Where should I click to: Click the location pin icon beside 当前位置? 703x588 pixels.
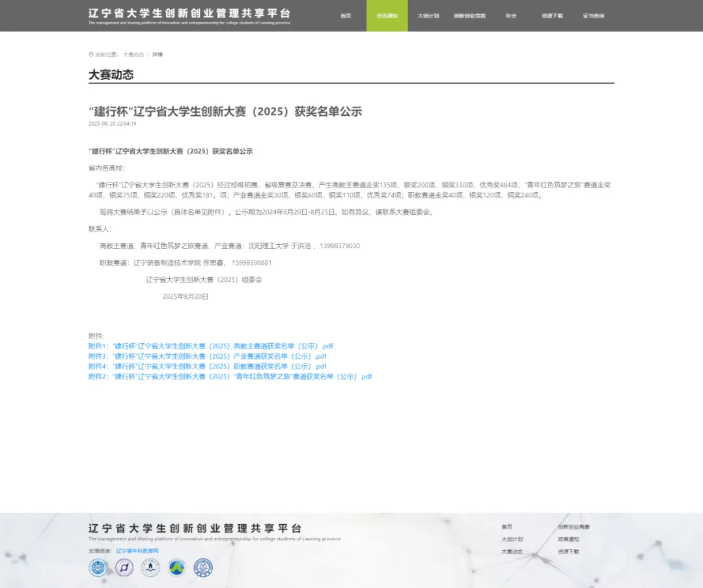91,54
